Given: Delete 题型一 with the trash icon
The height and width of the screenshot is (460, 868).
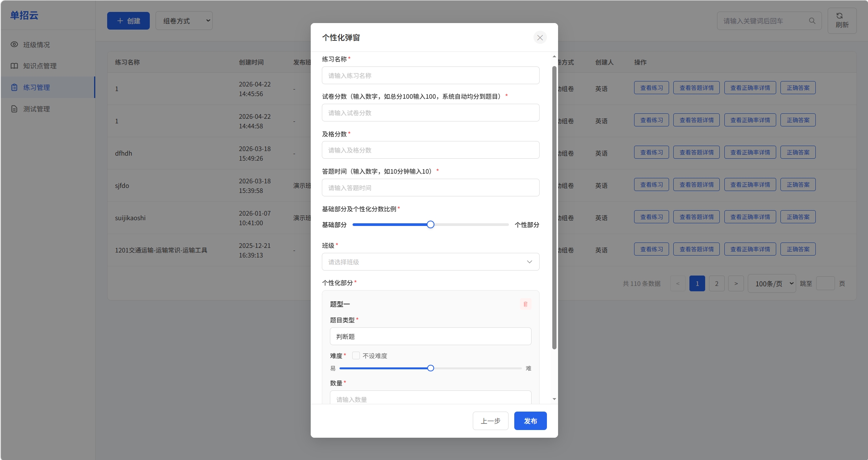Looking at the screenshot, I should [525, 304].
